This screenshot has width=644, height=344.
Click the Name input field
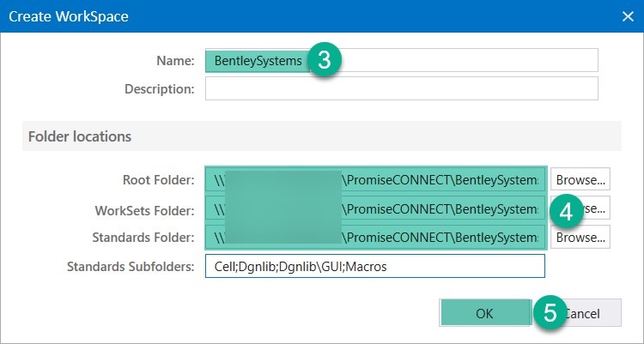pyautogui.click(x=401, y=60)
